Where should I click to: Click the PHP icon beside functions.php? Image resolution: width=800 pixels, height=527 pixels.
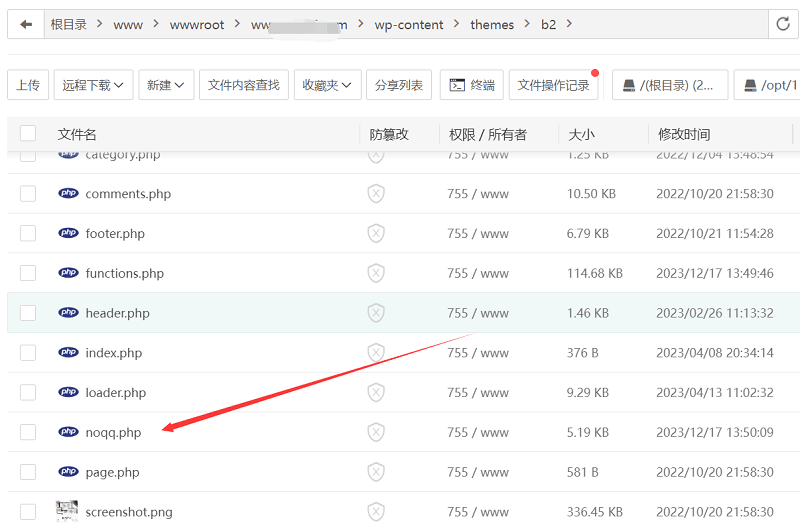click(68, 273)
